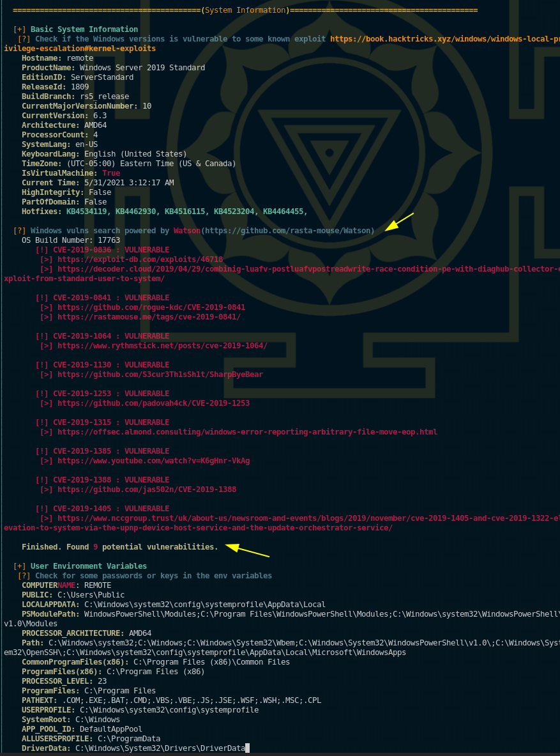Screen dimensions: 560x756
Task: Open the jas502n CVE-2019-1388 GitHub link
Action: (146, 490)
